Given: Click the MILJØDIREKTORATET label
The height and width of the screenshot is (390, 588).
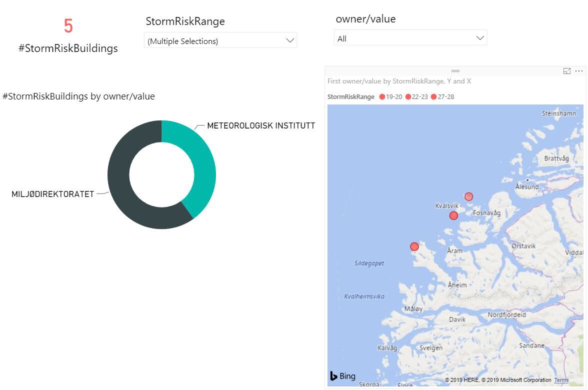Looking at the screenshot, I should pos(53,194).
